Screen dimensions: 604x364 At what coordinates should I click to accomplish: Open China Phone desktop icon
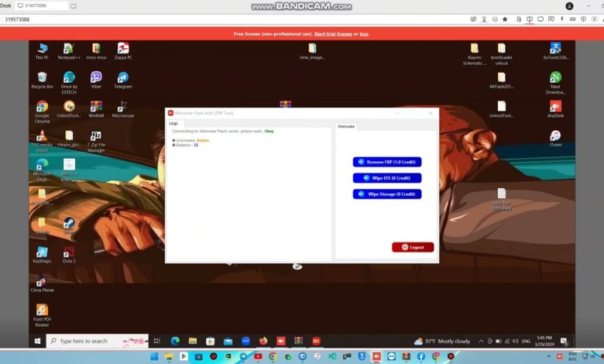pyautogui.click(x=42, y=284)
